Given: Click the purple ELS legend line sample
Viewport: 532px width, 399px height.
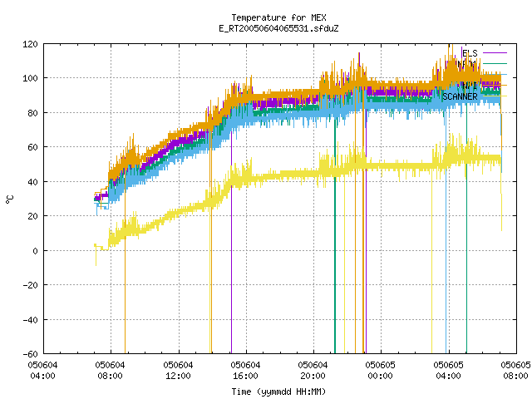Looking at the screenshot, I should point(495,53).
